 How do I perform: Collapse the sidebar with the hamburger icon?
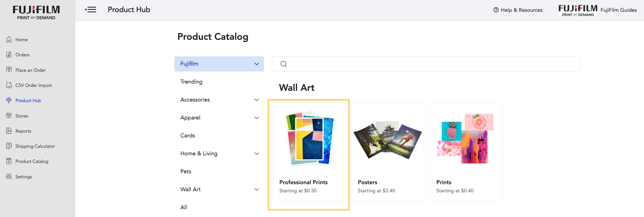click(x=91, y=10)
